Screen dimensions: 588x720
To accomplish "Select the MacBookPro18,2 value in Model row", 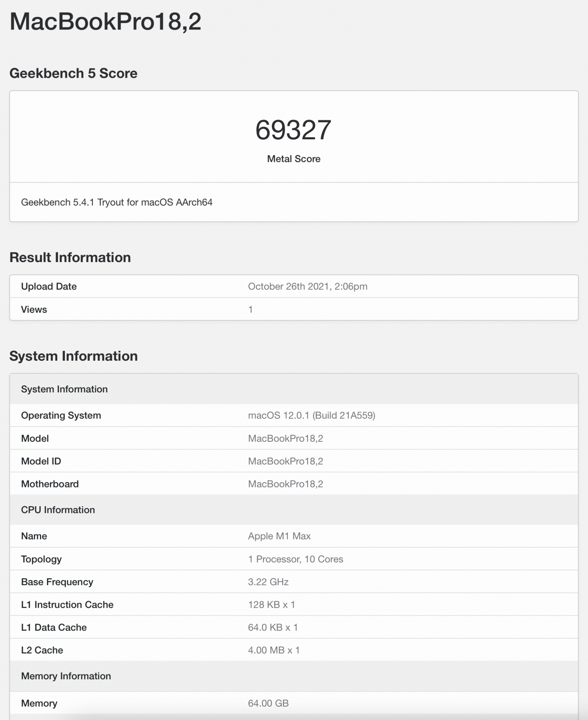I will pyautogui.click(x=286, y=438).
